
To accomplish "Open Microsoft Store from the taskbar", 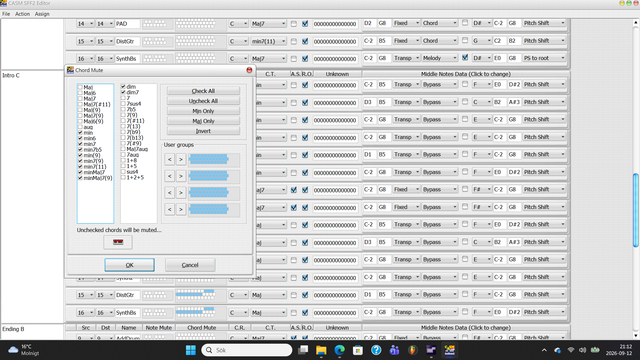I will coord(358,350).
